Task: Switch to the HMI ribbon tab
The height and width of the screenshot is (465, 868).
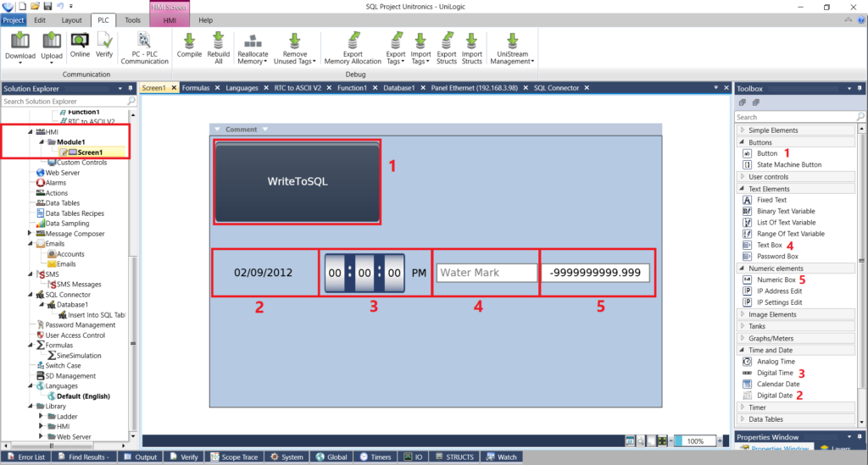Action: (170, 20)
